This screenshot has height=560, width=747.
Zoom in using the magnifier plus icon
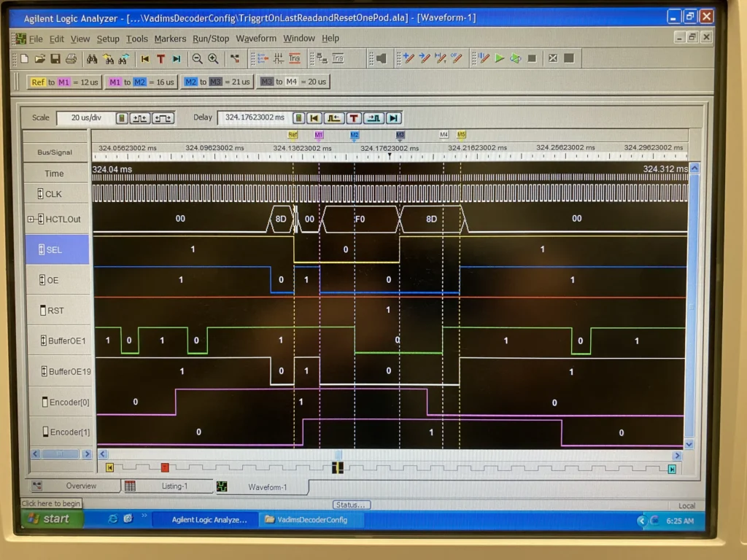point(213,58)
